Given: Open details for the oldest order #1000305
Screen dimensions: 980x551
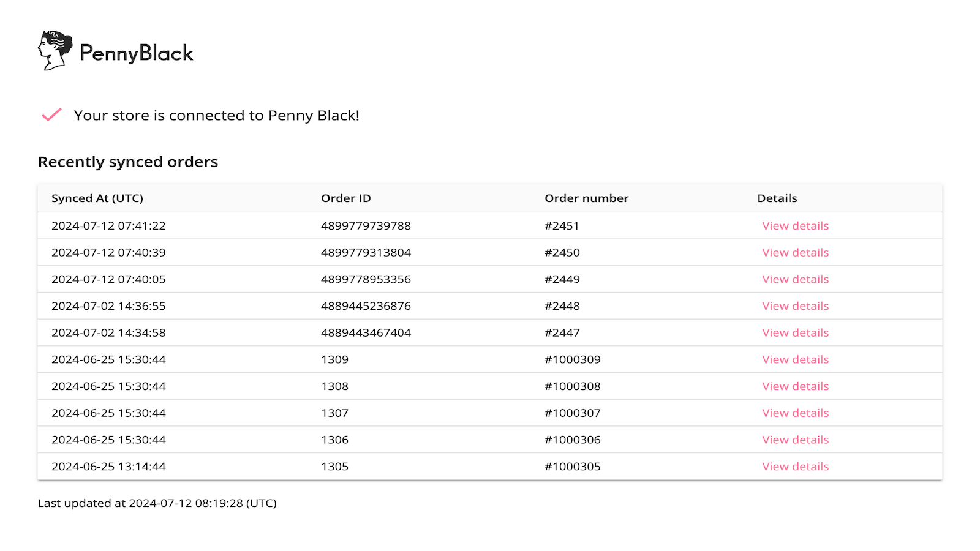Looking at the screenshot, I should pyautogui.click(x=795, y=466).
